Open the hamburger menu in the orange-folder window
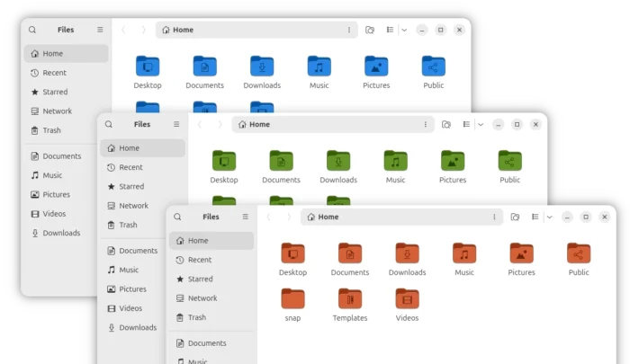 tap(245, 217)
